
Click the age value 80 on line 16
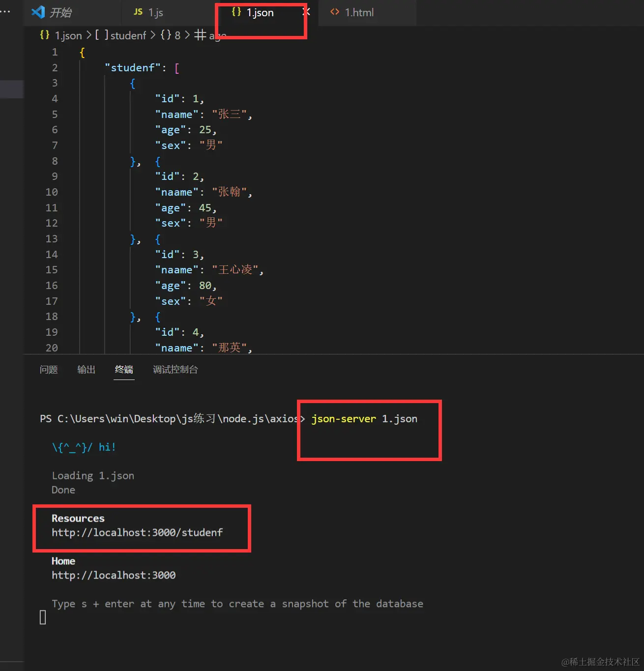(x=205, y=286)
